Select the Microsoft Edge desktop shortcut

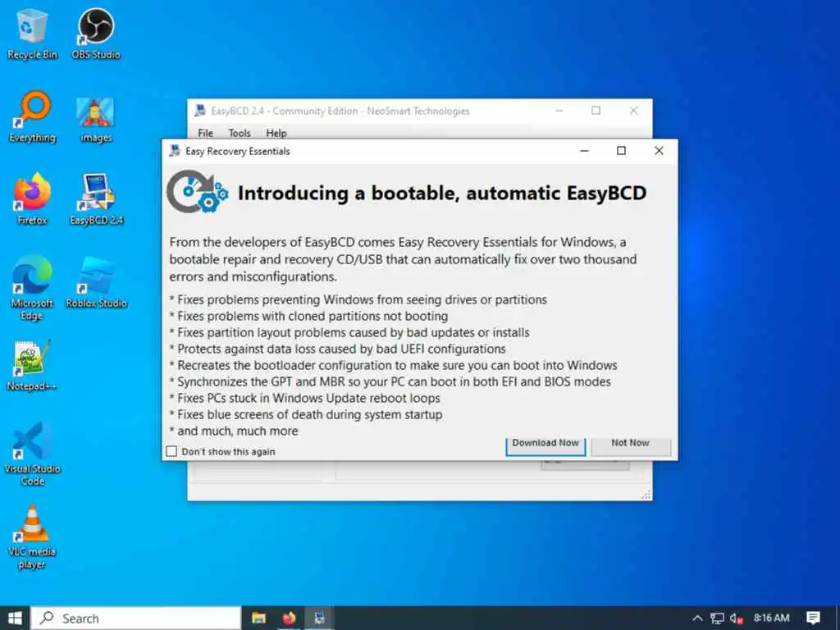(x=32, y=288)
